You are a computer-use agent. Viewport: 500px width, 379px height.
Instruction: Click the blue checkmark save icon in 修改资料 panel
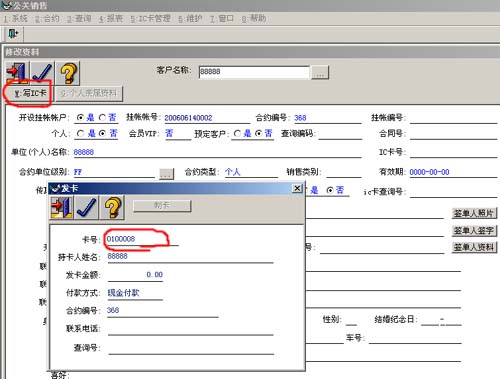42,73
